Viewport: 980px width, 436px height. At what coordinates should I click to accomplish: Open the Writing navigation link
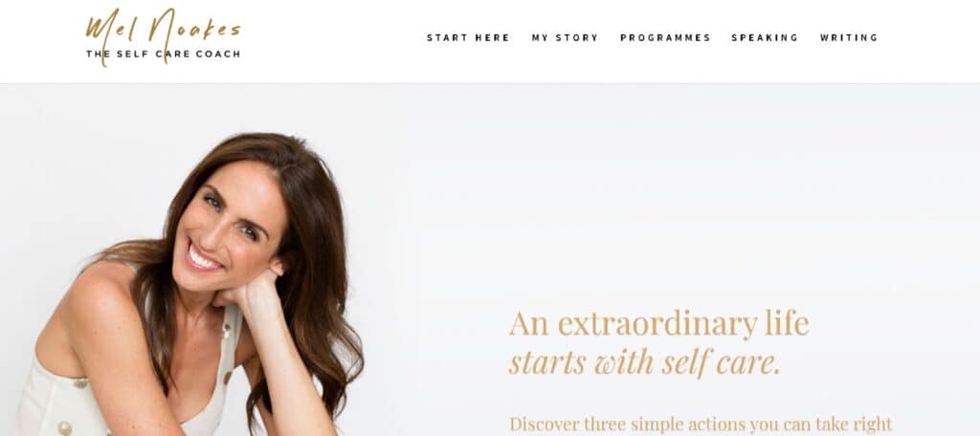pyautogui.click(x=849, y=37)
